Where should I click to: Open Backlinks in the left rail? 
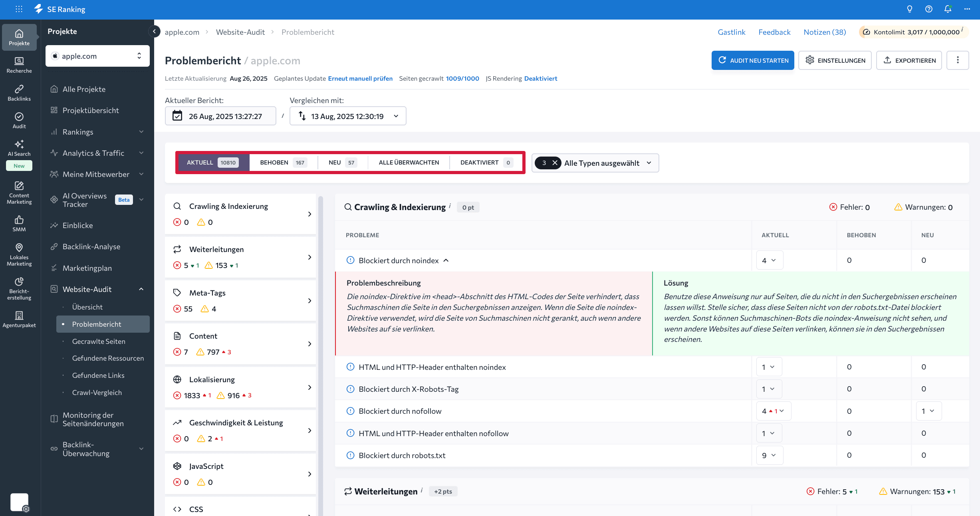pyautogui.click(x=19, y=93)
